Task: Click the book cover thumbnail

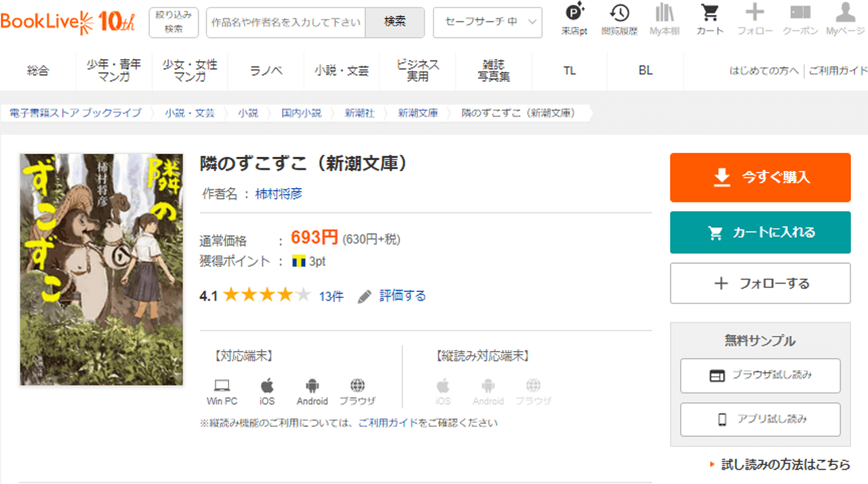Action: pyautogui.click(x=102, y=269)
